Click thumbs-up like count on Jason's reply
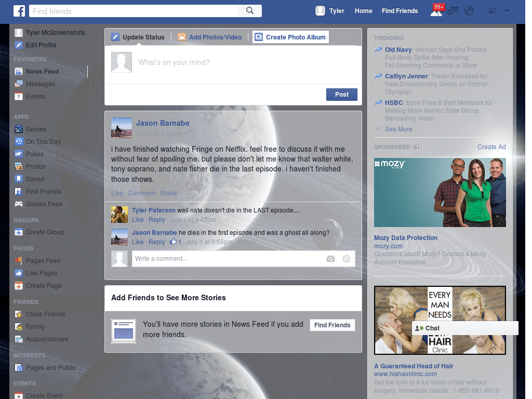 tap(176, 242)
